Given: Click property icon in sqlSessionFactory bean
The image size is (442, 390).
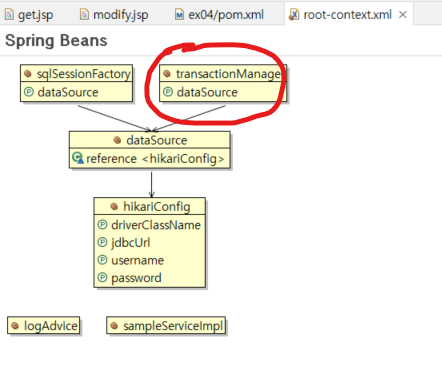Looking at the screenshot, I should pyautogui.click(x=29, y=92).
